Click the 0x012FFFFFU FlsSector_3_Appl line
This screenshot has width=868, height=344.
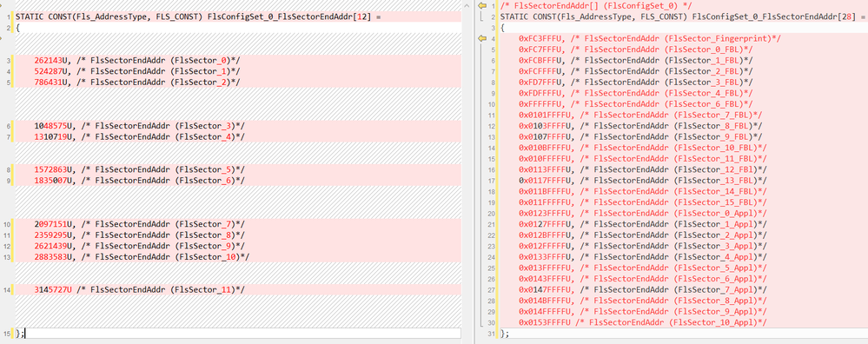[684, 246]
